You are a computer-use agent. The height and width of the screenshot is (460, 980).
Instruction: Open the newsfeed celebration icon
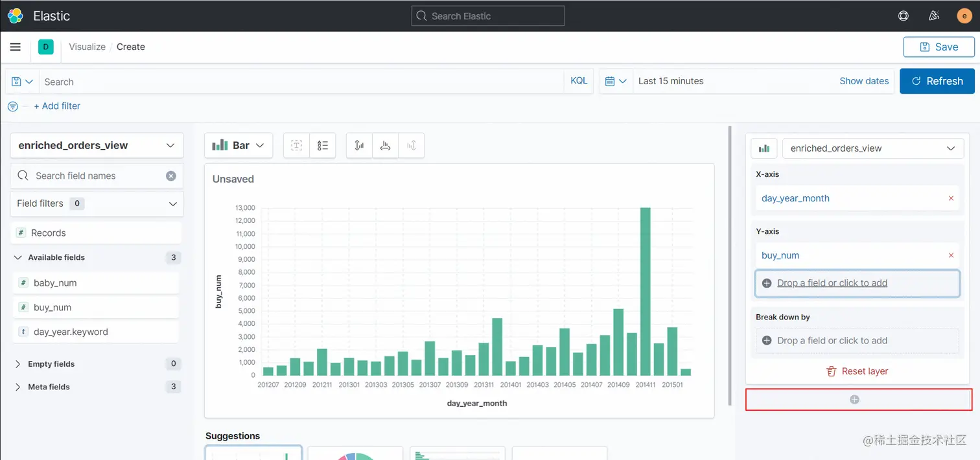934,16
